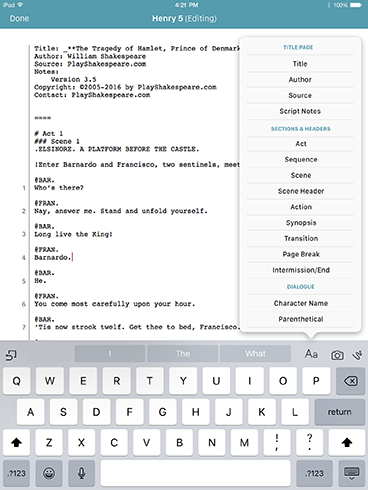Tap the left shift arrow key

point(16,443)
